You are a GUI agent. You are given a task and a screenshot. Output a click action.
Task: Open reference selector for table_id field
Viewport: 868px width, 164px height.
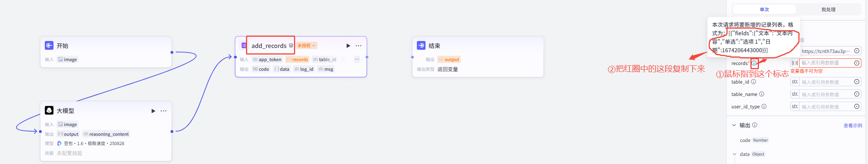click(857, 82)
